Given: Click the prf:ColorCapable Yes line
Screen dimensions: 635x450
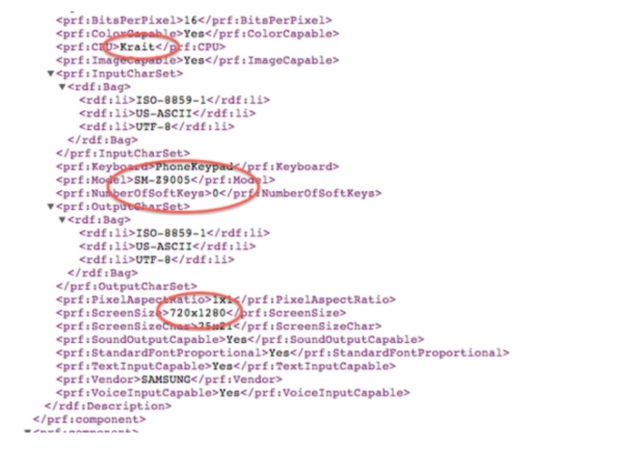Looking at the screenshot, I should [x=198, y=34].
